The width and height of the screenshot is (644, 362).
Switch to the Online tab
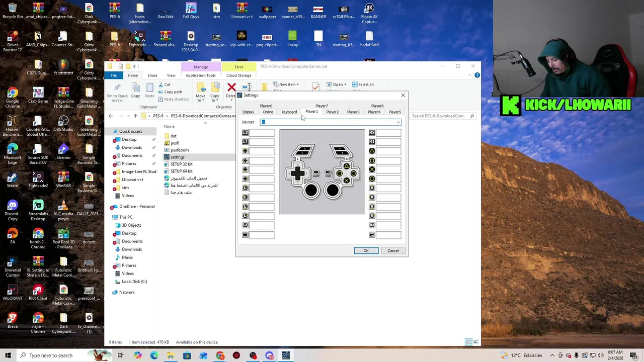point(268,112)
